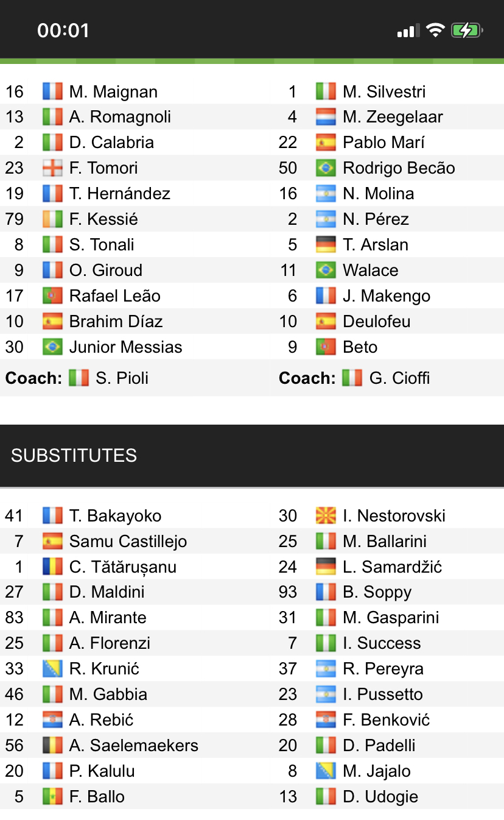The width and height of the screenshot is (504, 820).
Task: Select the Bosnian flag beside R. Krunić
Action: tap(52, 668)
